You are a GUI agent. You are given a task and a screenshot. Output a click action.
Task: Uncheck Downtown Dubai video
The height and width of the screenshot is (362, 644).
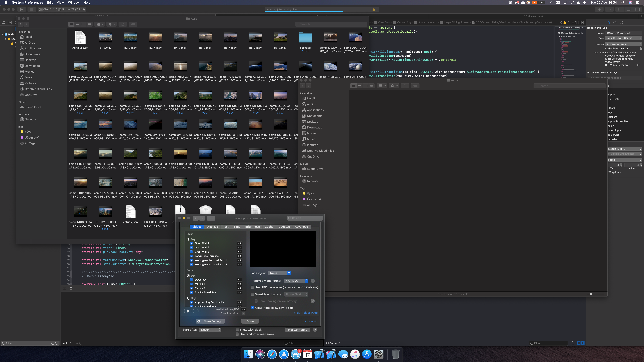191,280
